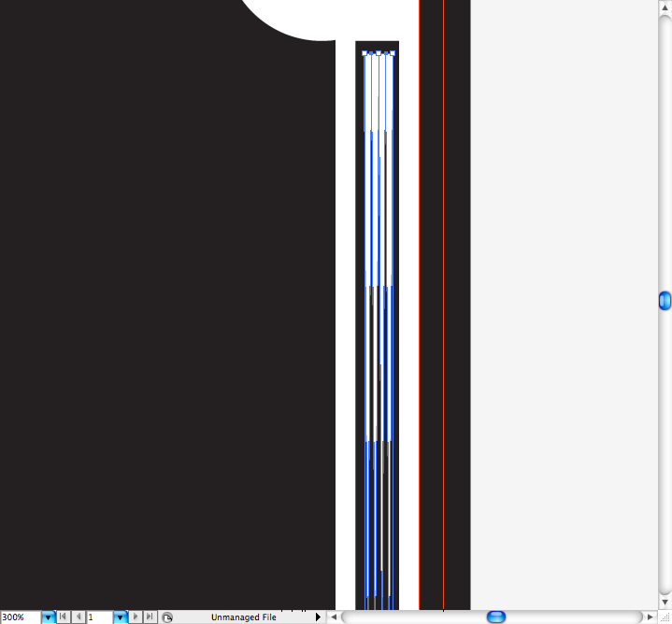The image size is (672, 624).
Task: Go to next artboard button
Action: (136, 617)
